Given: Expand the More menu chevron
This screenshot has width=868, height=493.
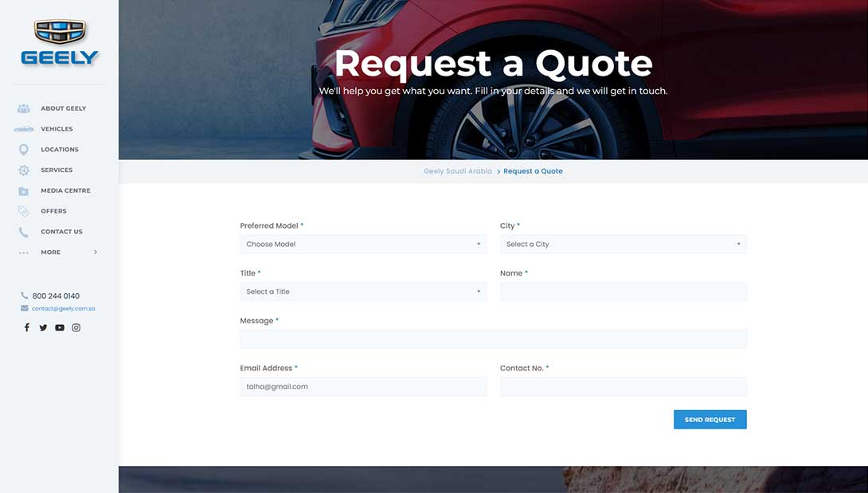Looking at the screenshot, I should (x=96, y=252).
